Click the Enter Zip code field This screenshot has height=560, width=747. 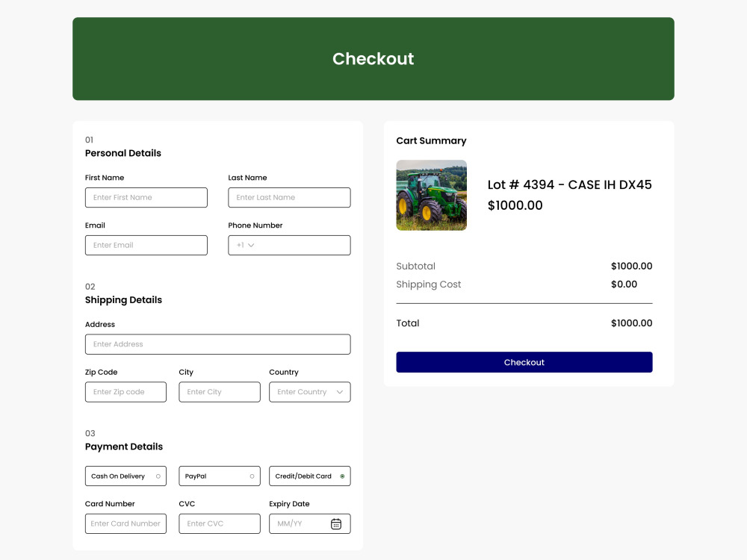pos(125,391)
